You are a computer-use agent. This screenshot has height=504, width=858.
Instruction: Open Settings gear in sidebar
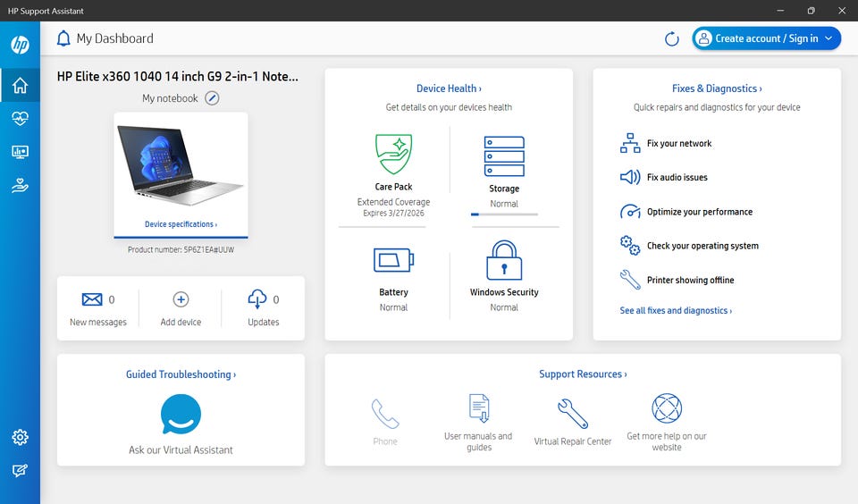pyautogui.click(x=21, y=437)
